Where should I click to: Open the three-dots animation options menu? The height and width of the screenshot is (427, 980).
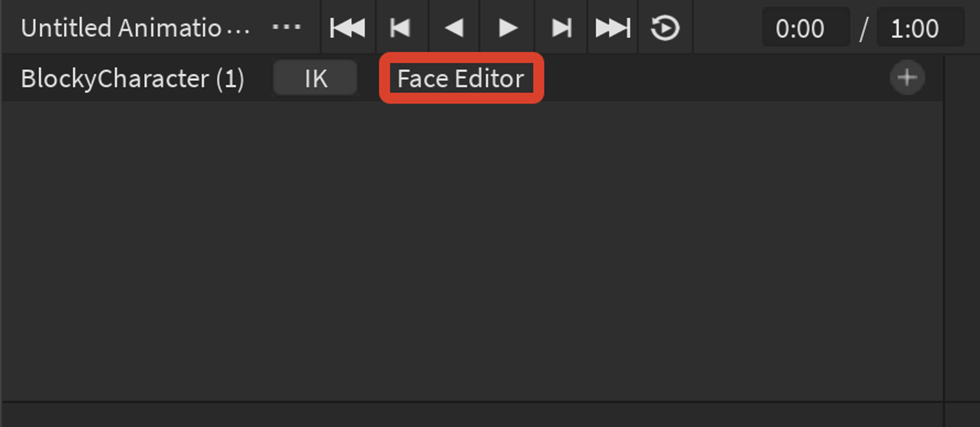click(x=287, y=27)
